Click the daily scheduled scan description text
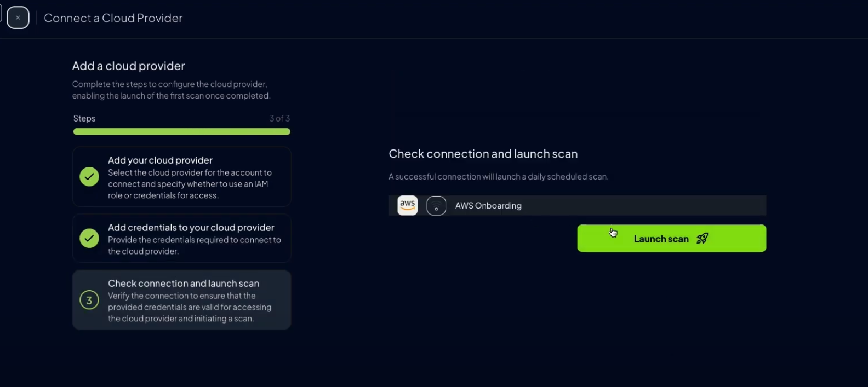 pyautogui.click(x=498, y=177)
